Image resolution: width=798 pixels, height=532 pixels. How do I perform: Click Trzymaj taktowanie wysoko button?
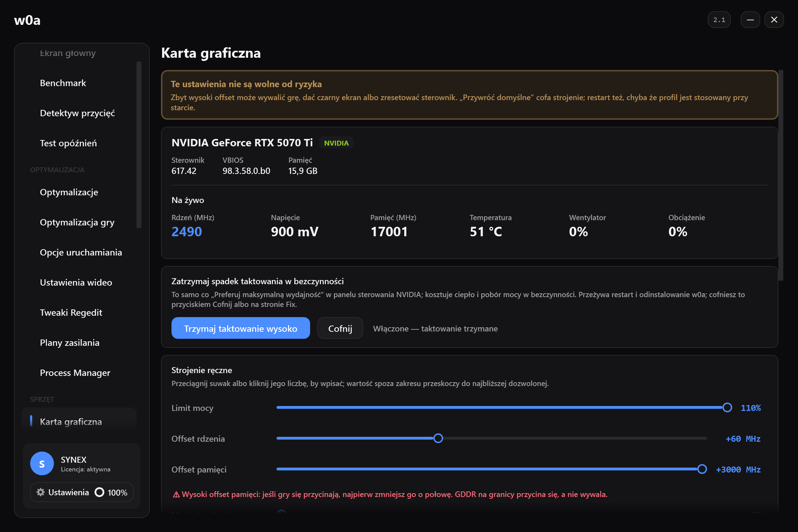coord(241,328)
